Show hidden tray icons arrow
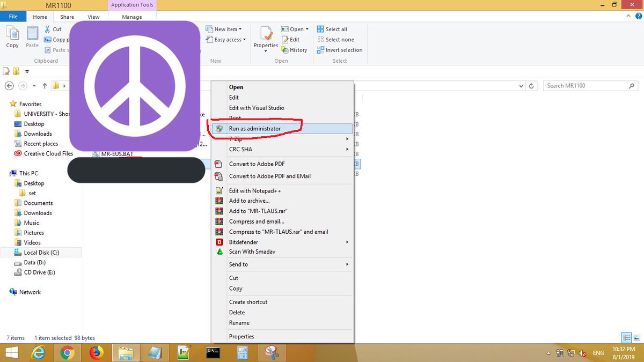 pyautogui.click(x=548, y=353)
